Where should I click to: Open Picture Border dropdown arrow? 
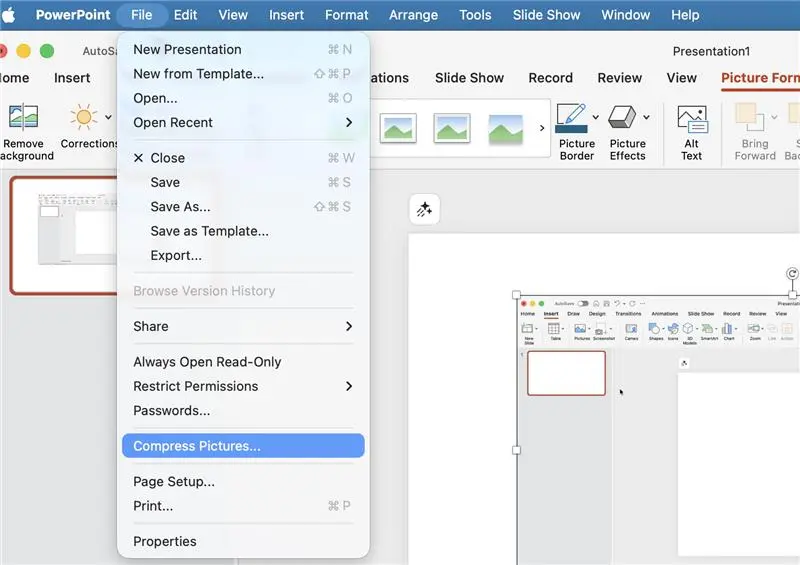[x=595, y=117]
